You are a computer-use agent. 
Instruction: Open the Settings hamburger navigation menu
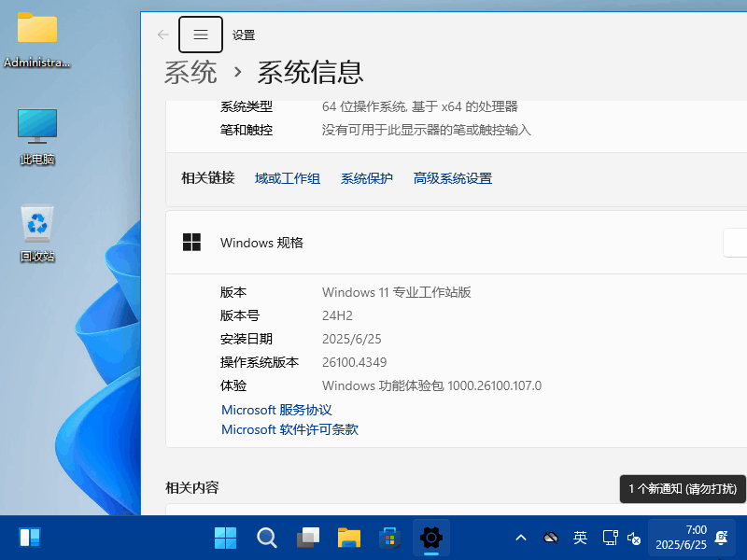(x=201, y=35)
